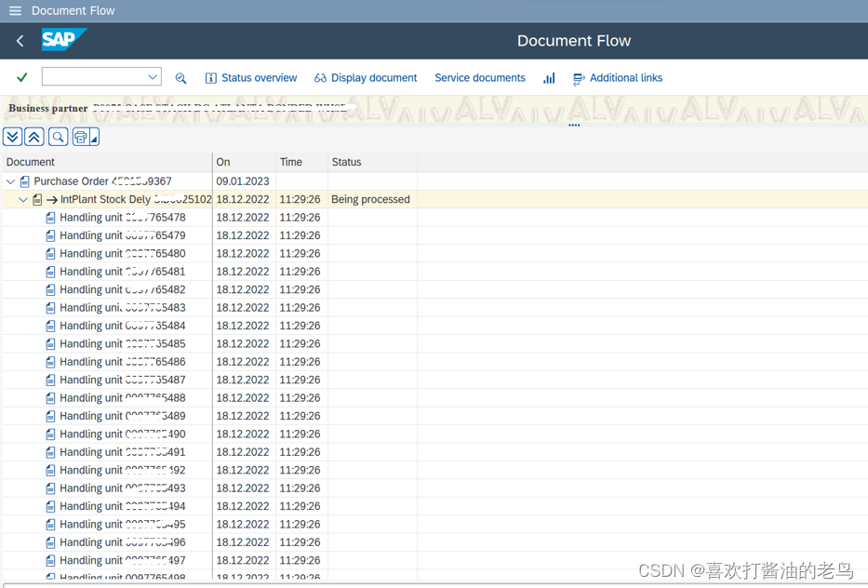The image size is (868, 588).
Task: Select Handling unit ending 65481
Action: pyautogui.click(x=123, y=272)
